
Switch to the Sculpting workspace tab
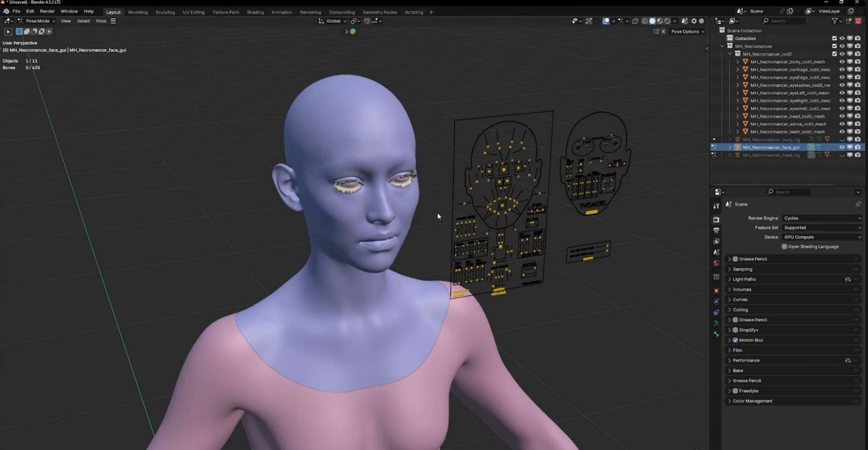point(165,12)
